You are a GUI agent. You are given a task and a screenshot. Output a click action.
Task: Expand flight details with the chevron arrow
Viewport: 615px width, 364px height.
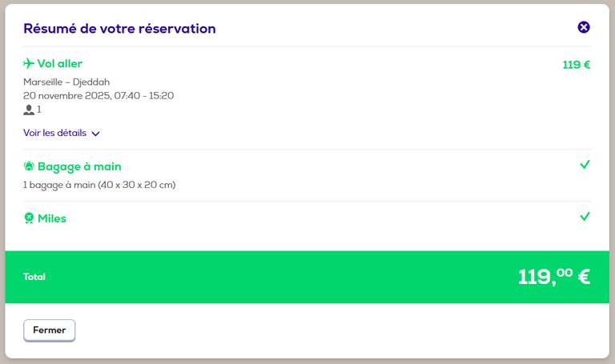[96, 134]
